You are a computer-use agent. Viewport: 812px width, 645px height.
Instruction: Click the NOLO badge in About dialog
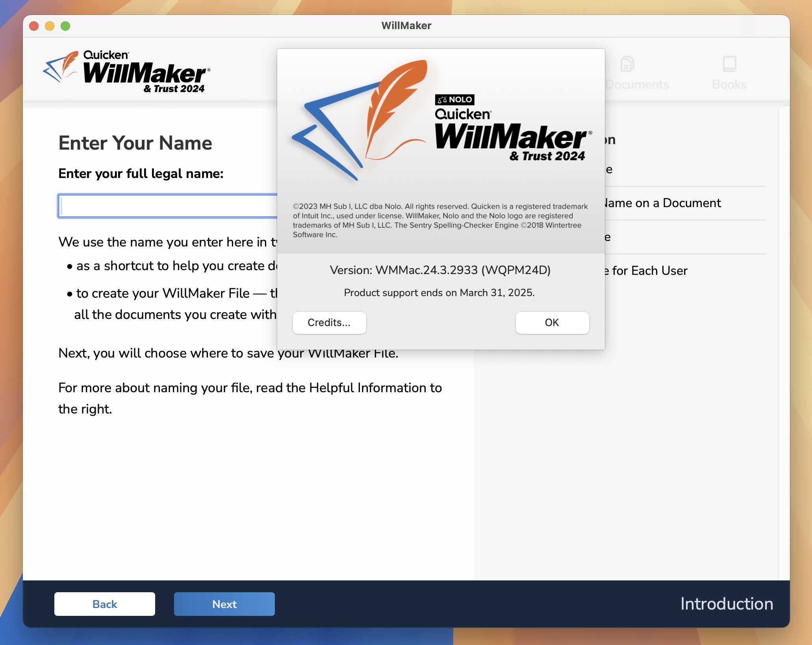tap(454, 100)
